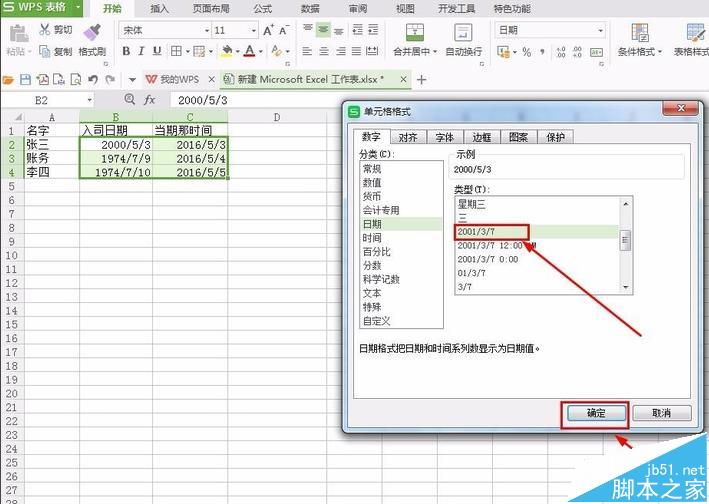The image size is (709, 504).
Task: Open the 插入 ribbon tab
Action: coord(159,9)
